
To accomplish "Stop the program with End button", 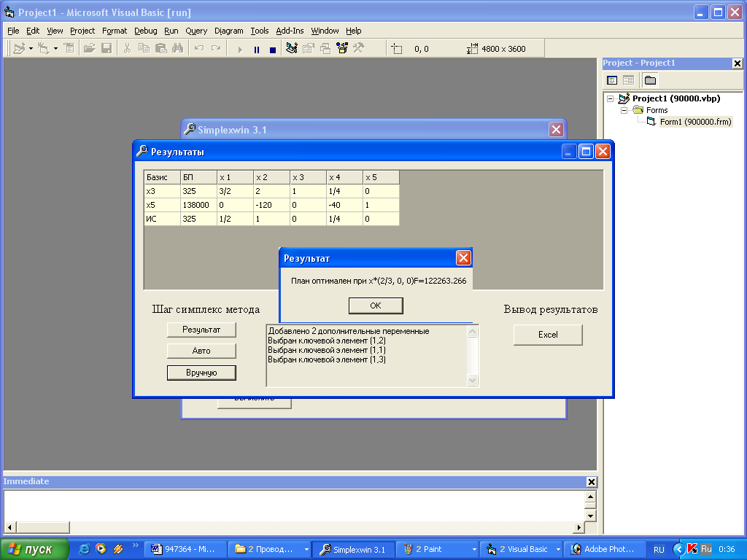I will point(273,50).
